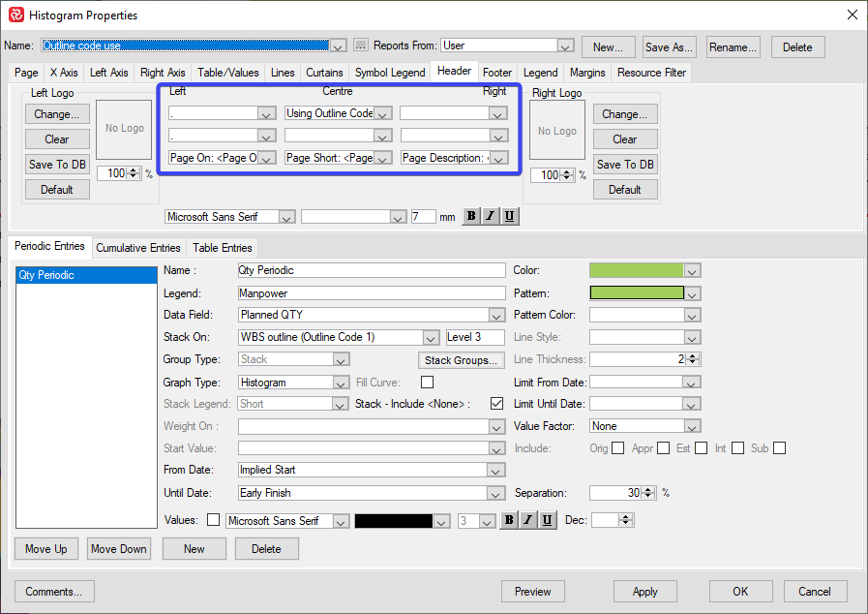Open the Cumulative Entries tab

click(138, 248)
